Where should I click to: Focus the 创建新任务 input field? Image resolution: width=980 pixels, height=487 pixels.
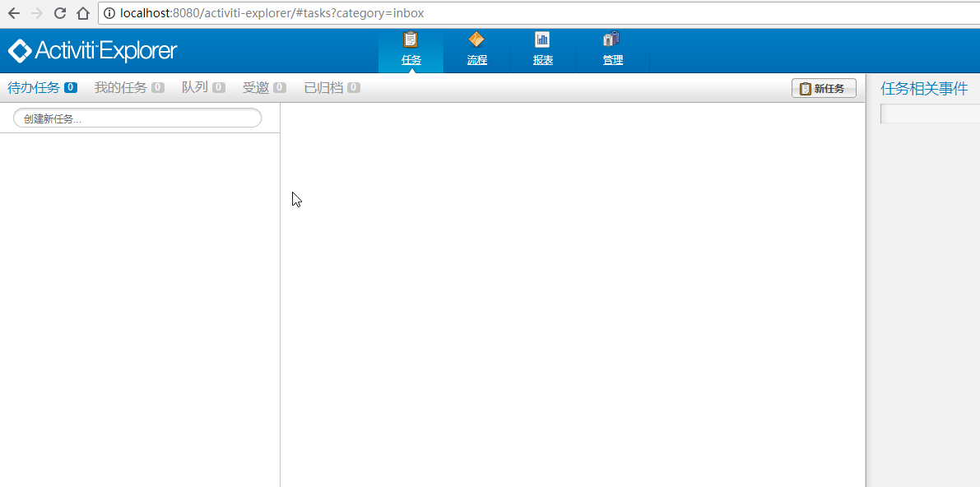tap(137, 118)
